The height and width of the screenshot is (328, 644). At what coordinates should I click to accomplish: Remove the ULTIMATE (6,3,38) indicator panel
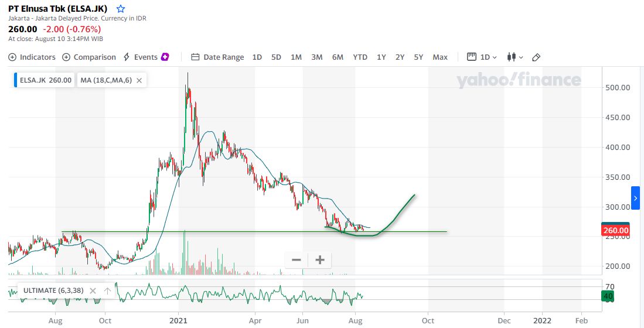pos(93,291)
